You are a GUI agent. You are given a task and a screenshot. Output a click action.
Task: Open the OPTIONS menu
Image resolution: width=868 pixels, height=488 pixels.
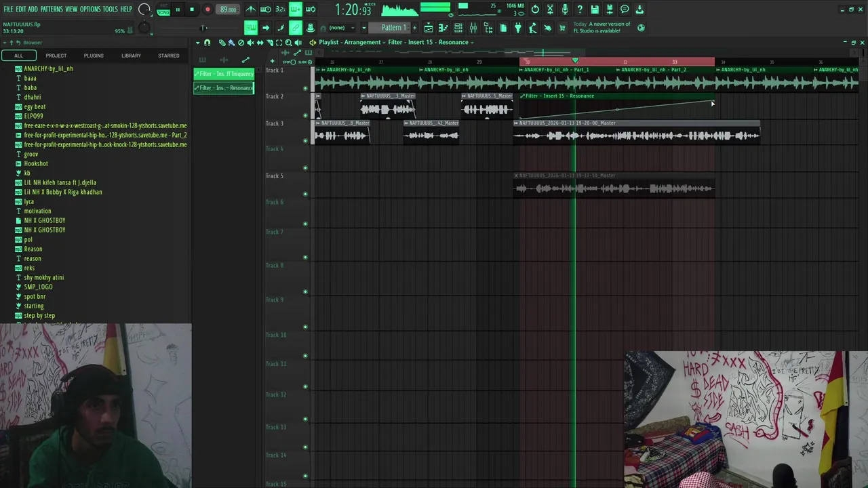pyautogui.click(x=90, y=9)
